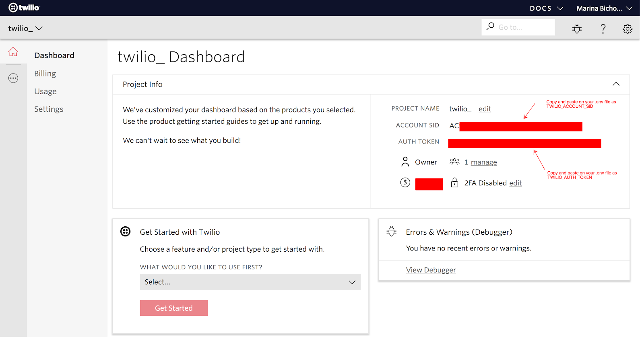Click the Get Started with Twilio icon
The width and height of the screenshot is (644, 363).
pyautogui.click(x=126, y=232)
